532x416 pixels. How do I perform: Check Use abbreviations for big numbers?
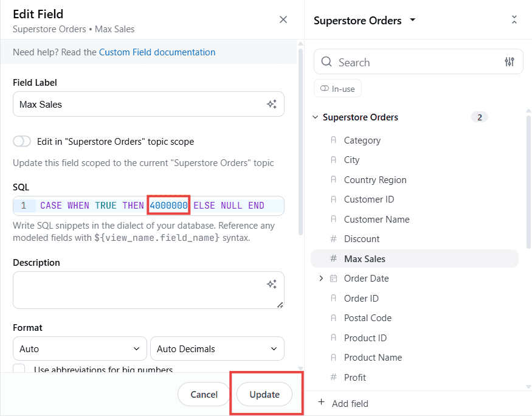pos(19,370)
